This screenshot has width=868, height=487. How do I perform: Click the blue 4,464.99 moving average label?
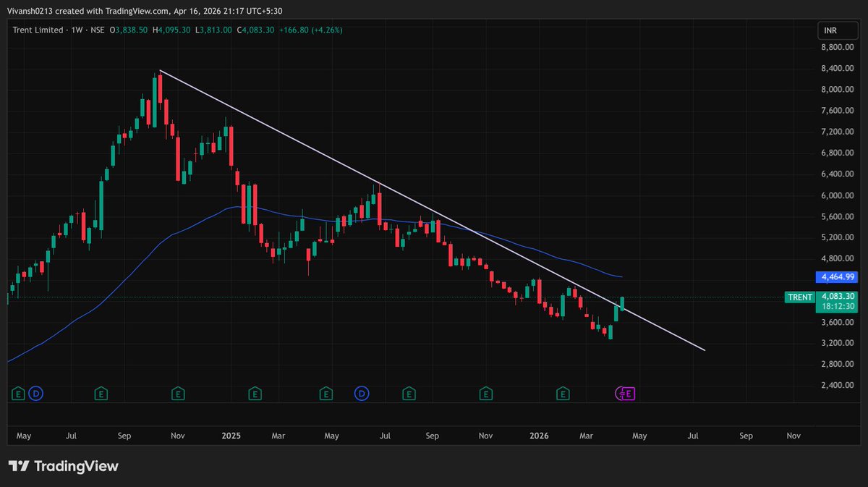click(x=837, y=277)
